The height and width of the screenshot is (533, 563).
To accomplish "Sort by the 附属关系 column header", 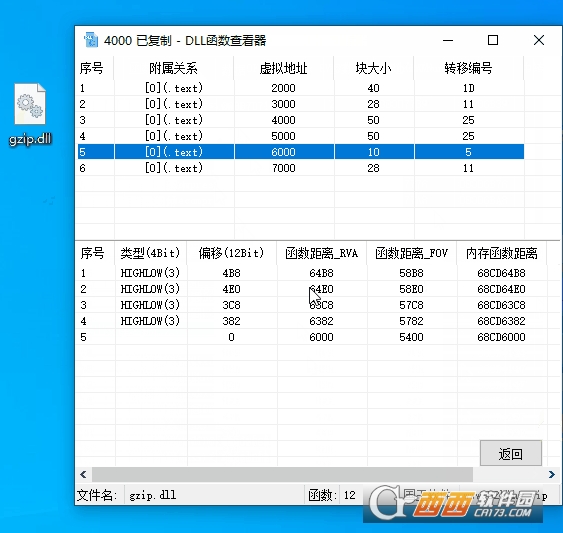I will tap(173, 68).
